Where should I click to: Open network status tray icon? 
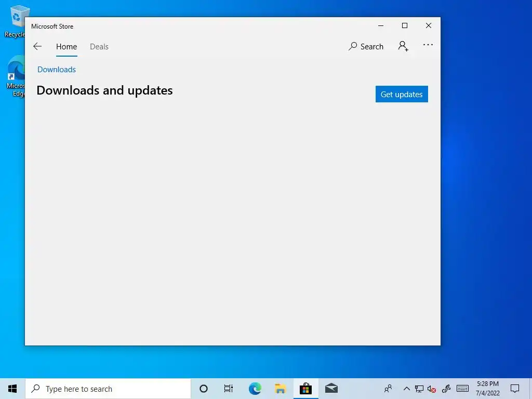tap(419, 389)
